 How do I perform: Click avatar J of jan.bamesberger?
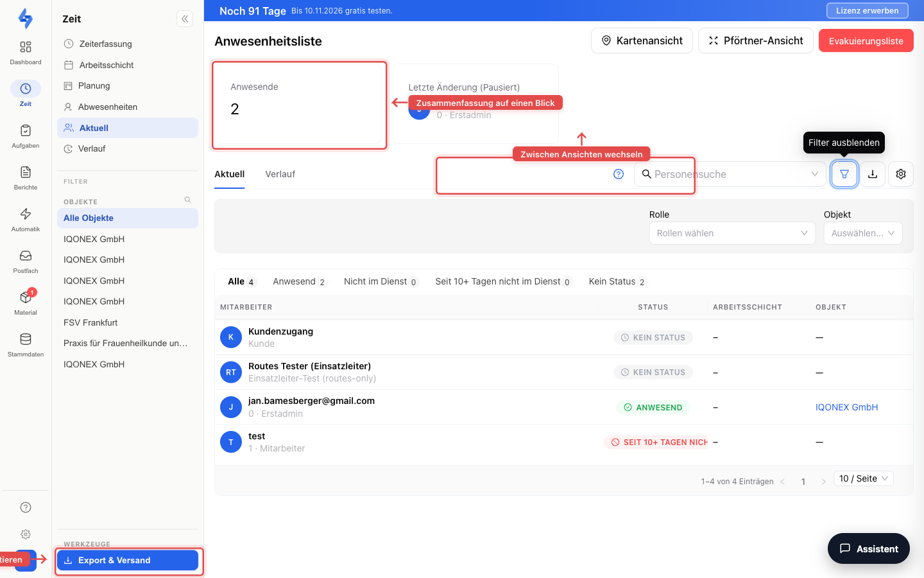(x=231, y=407)
